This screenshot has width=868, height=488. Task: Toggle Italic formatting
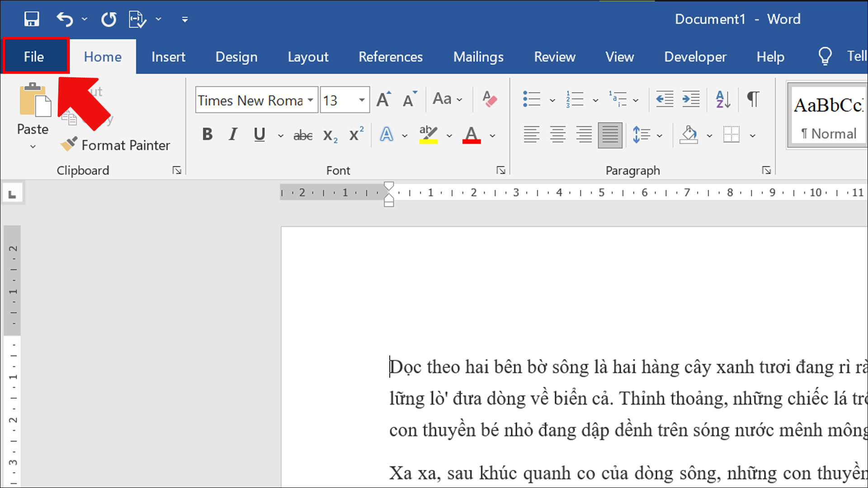(233, 134)
